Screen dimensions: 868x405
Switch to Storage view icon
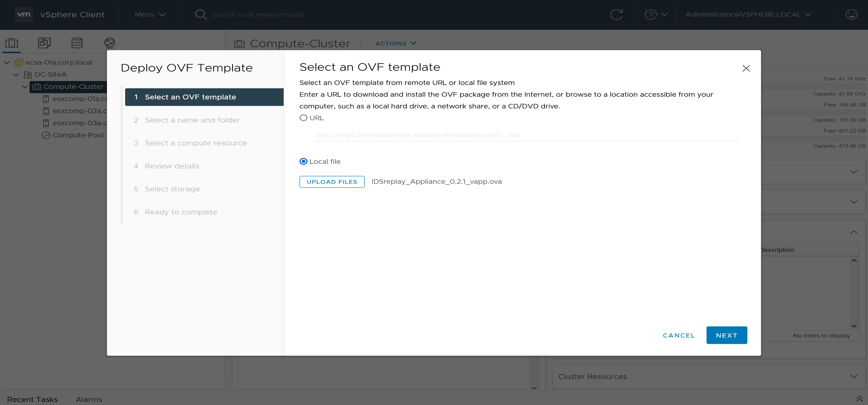77,43
